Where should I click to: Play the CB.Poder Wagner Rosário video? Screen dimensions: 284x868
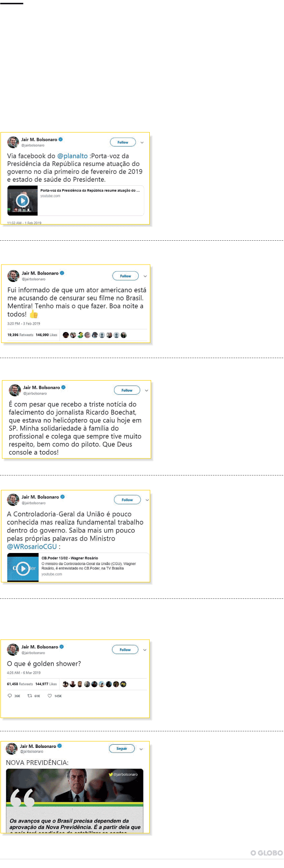tap(23, 568)
